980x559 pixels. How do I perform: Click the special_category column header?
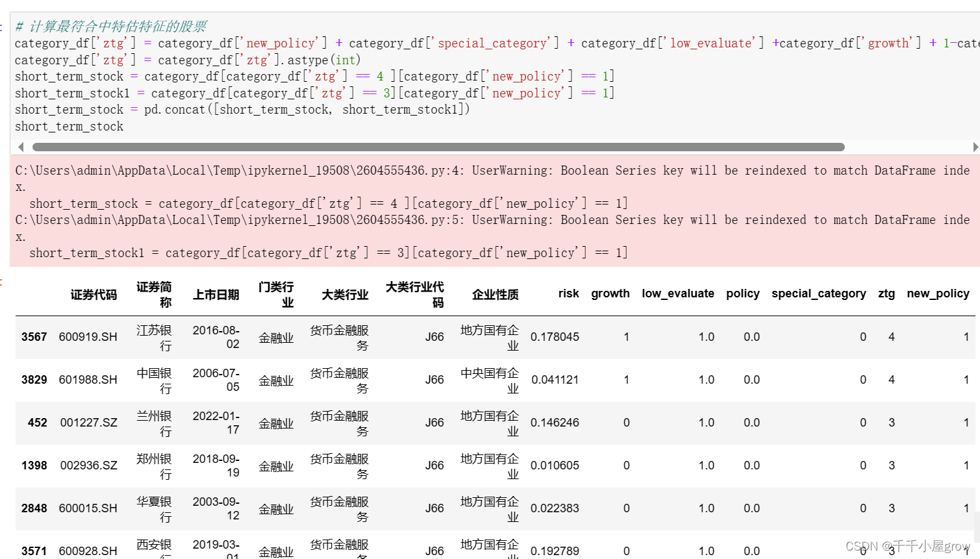819,293
